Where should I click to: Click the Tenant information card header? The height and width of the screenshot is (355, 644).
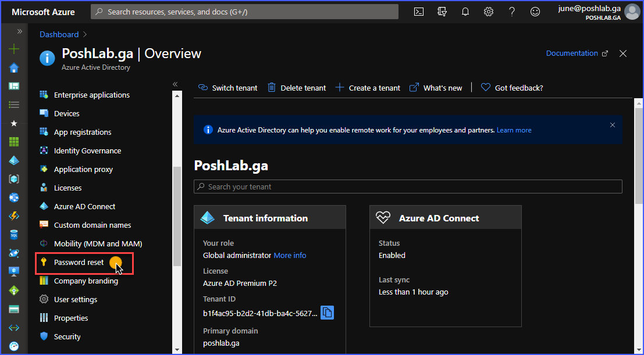269,217
